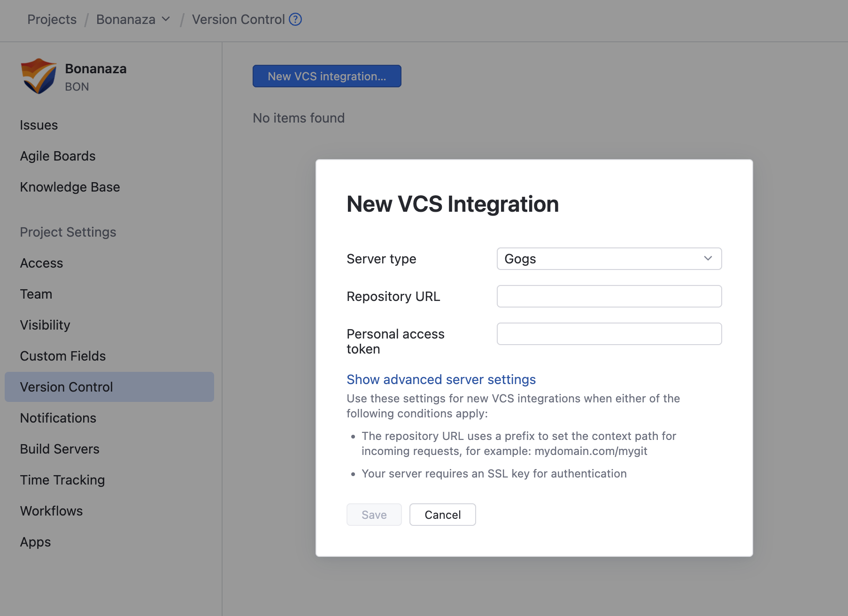This screenshot has width=848, height=616.
Task: Click inside the Repository URL field
Action: [609, 296]
